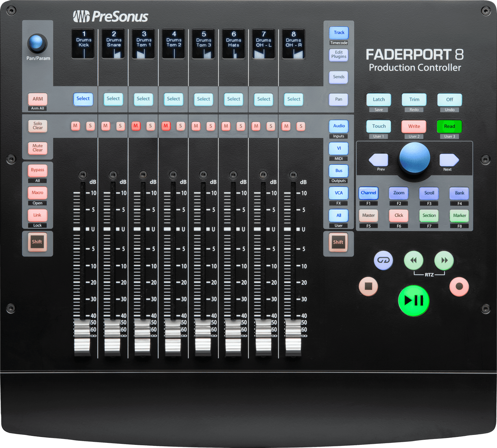Click the Track fader mode button

click(x=339, y=33)
